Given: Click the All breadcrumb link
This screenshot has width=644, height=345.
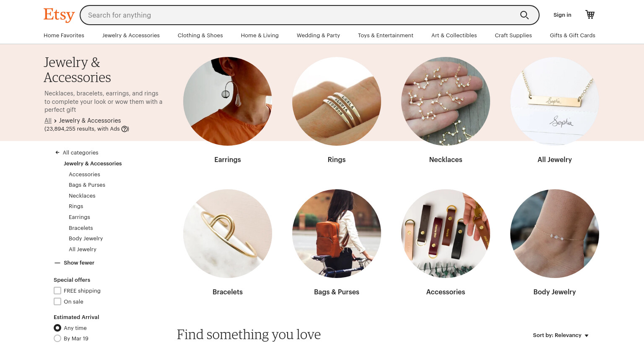Looking at the screenshot, I should pos(48,121).
